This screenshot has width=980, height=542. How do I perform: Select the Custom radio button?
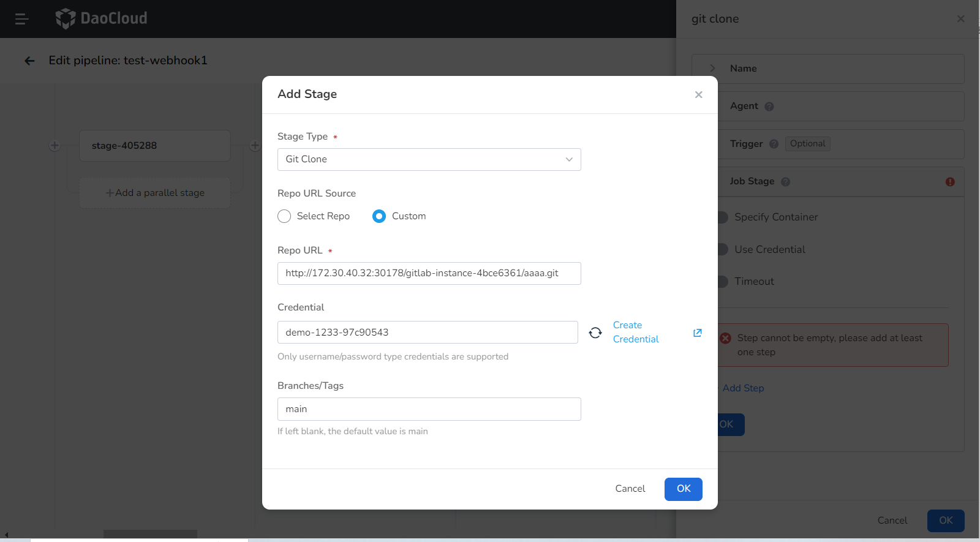coord(379,216)
